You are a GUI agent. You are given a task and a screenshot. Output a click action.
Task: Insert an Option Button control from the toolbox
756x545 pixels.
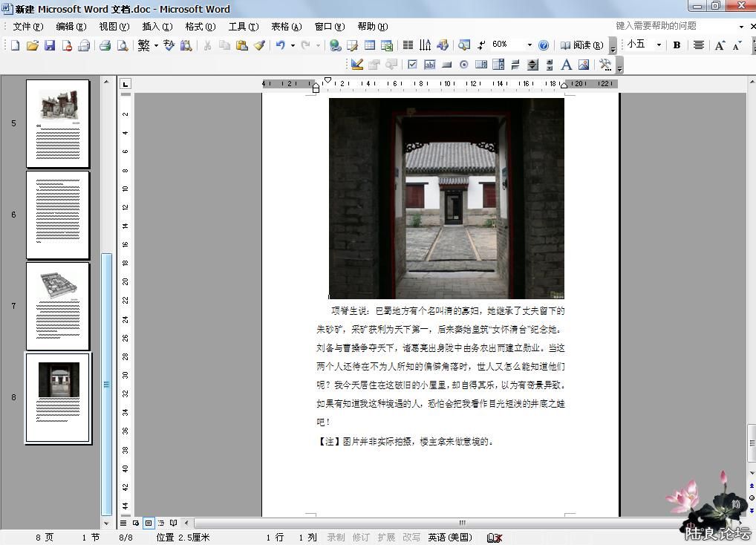pos(464,65)
